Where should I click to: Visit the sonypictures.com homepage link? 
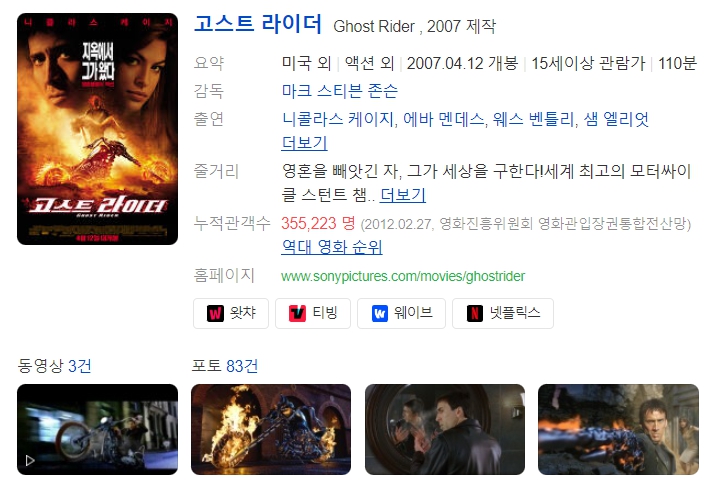pos(403,276)
